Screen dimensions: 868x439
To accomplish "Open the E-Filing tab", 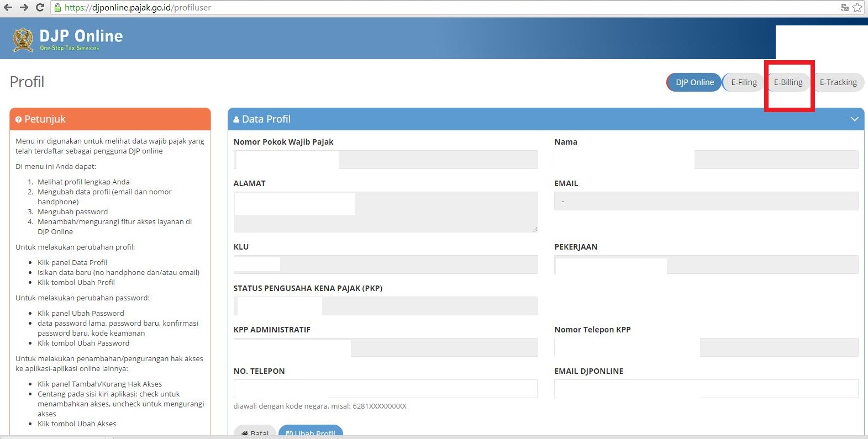I will pos(744,82).
